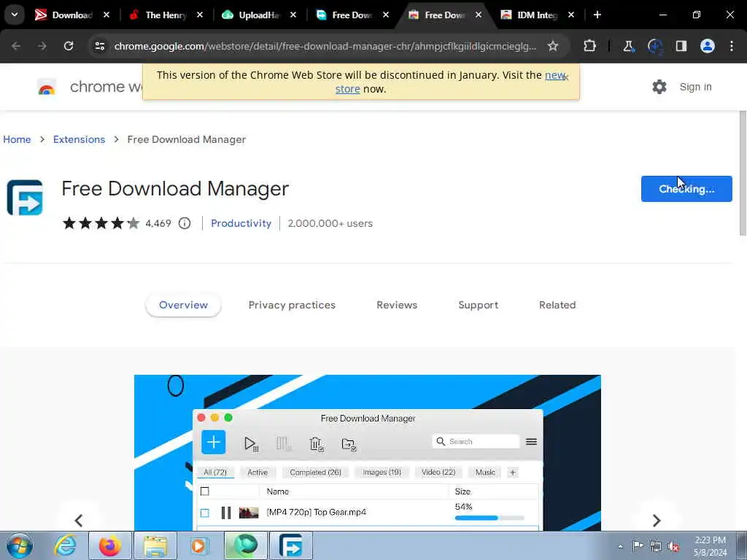747x560 pixels.
Task: Show previous screenshot with left arrow
Action: point(79,520)
